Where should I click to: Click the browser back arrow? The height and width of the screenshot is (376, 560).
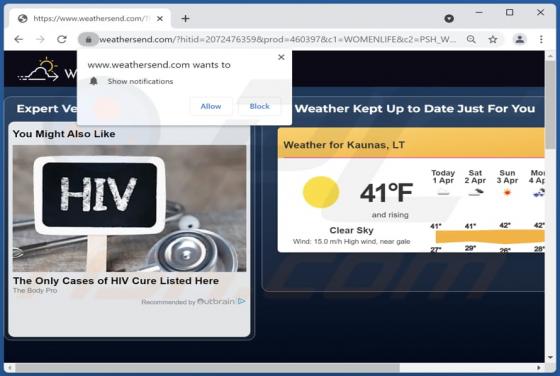coord(19,39)
